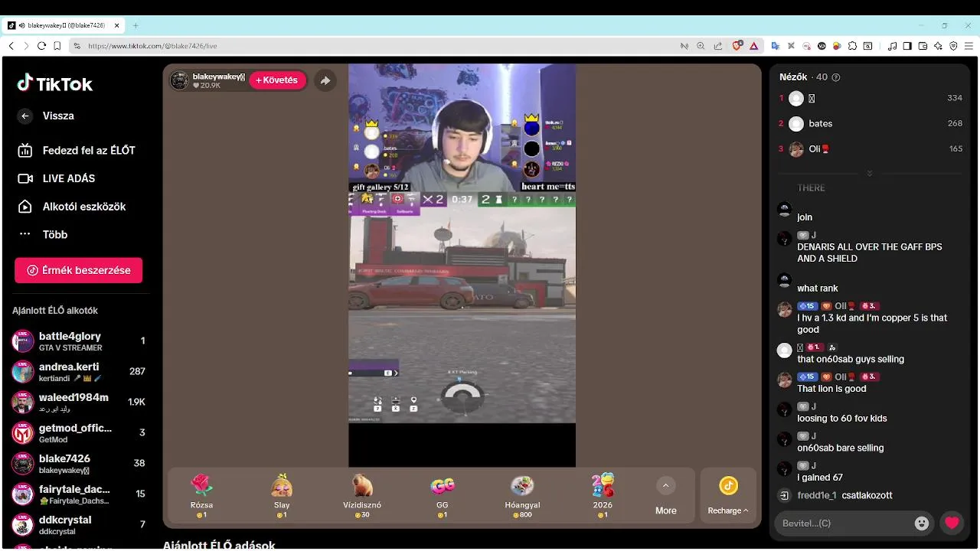Expand the viewers ranking list chevron
980x551 pixels.
tap(870, 173)
